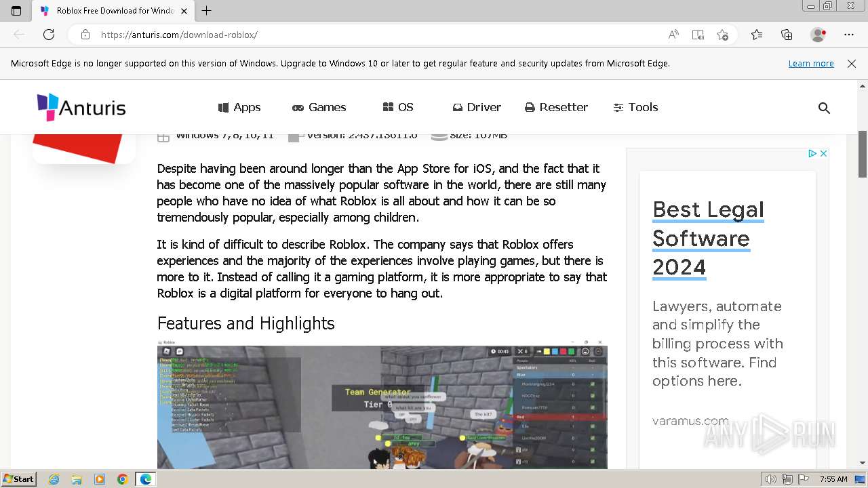The width and height of the screenshot is (868, 488).
Task: Click the scrollbar down arrow
Action: tap(863, 463)
